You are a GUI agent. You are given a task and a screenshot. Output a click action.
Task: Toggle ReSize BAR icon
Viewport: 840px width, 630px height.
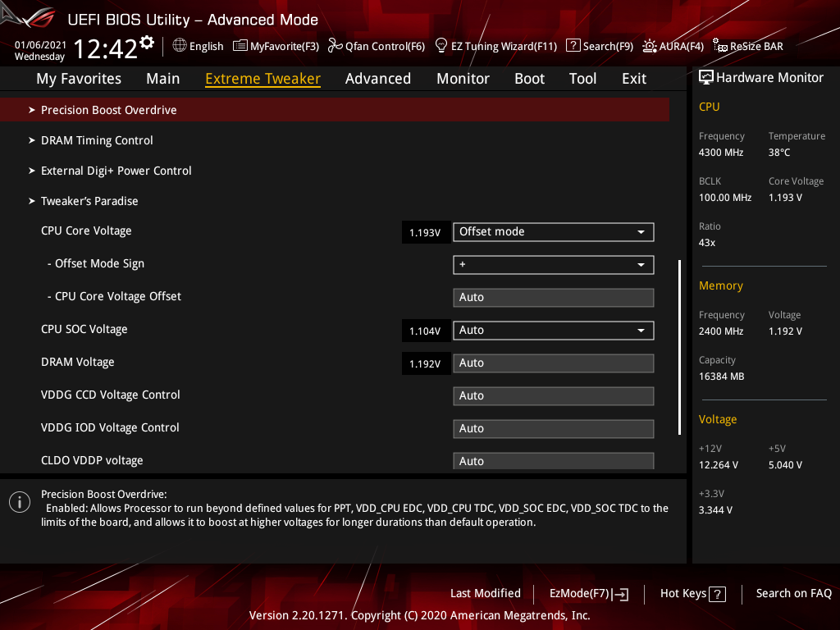(x=720, y=46)
